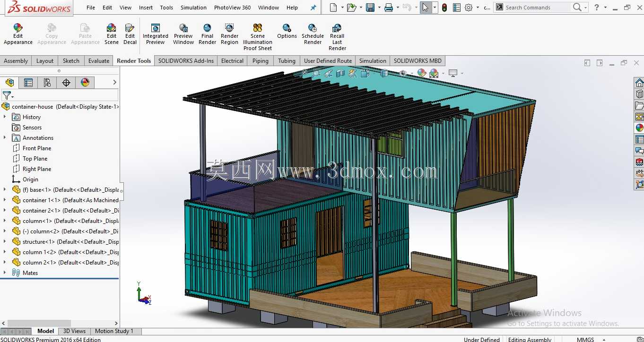644x342 pixels.
Task: Open the PhotoView 360 menu
Action: [x=232, y=8]
